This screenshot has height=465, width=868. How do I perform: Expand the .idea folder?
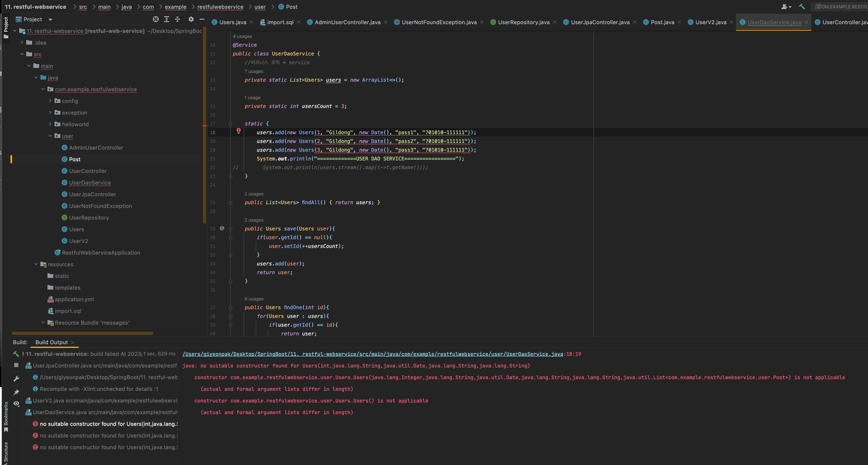[22, 42]
